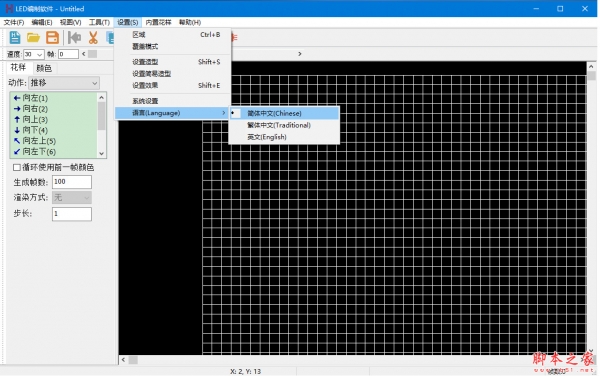Minimize the LED software window

coord(536,8)
